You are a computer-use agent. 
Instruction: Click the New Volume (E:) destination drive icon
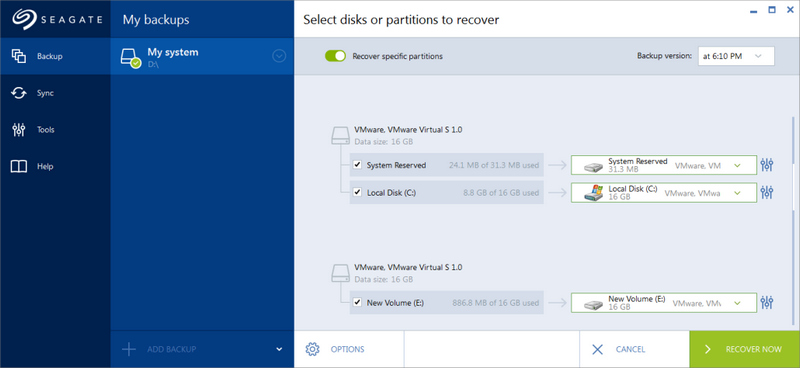pos(593,305)
